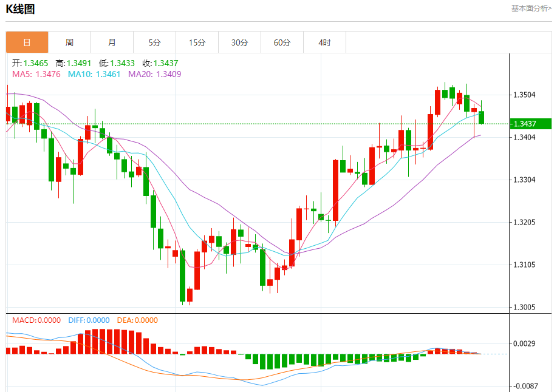Switch to the 4时 timeframe tab
Screen dimensions: 557x392
coord(324,42)
